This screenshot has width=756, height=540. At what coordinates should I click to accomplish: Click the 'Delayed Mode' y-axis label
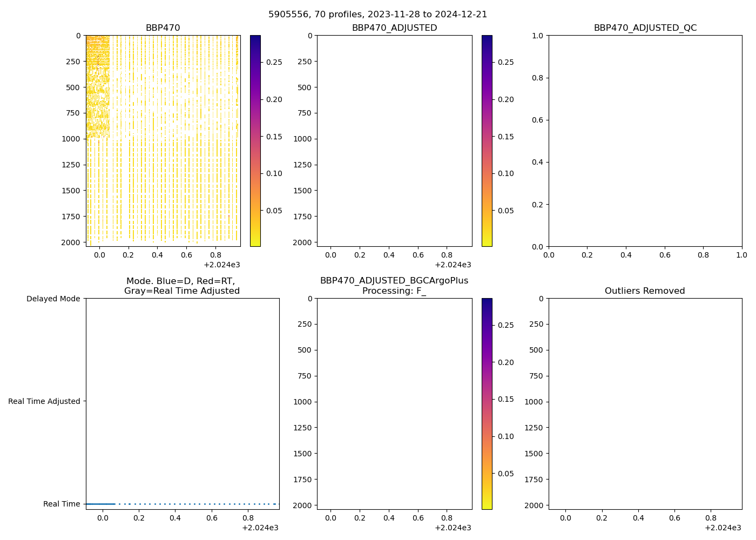tap(53, 299)
